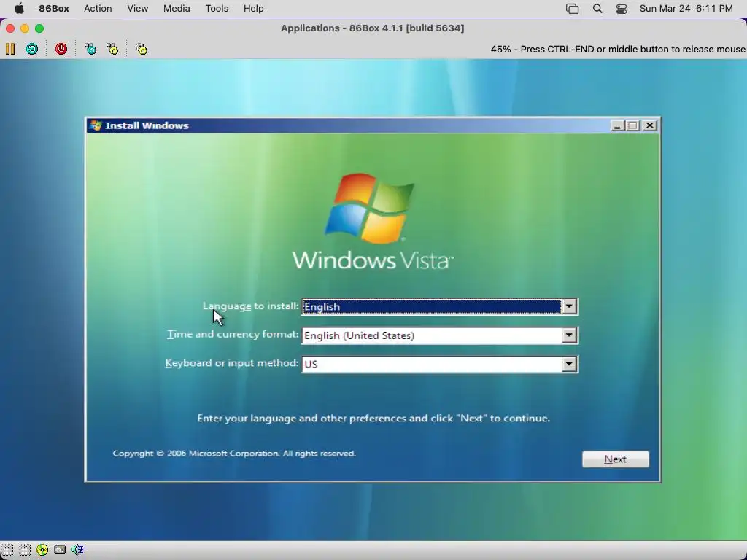The height and width of the screenshot is (560, 747).
Task: Click the 'Enter your language' instruction text
Action: (373, 418)
